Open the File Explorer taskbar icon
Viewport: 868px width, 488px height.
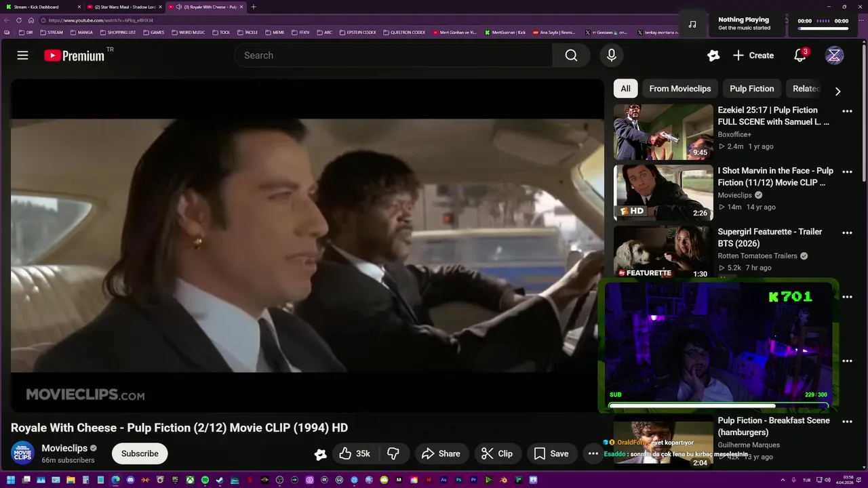point(71,480)
